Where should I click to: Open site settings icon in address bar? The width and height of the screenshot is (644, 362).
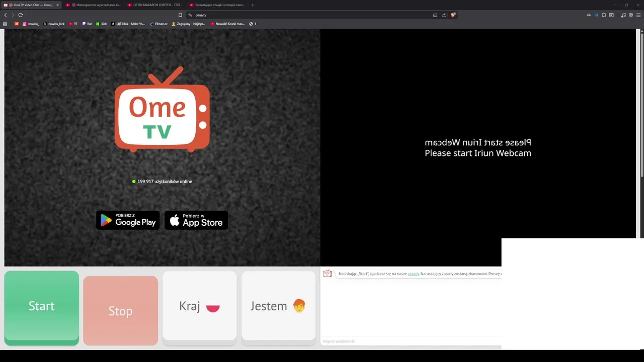click(x=190, y=15)
